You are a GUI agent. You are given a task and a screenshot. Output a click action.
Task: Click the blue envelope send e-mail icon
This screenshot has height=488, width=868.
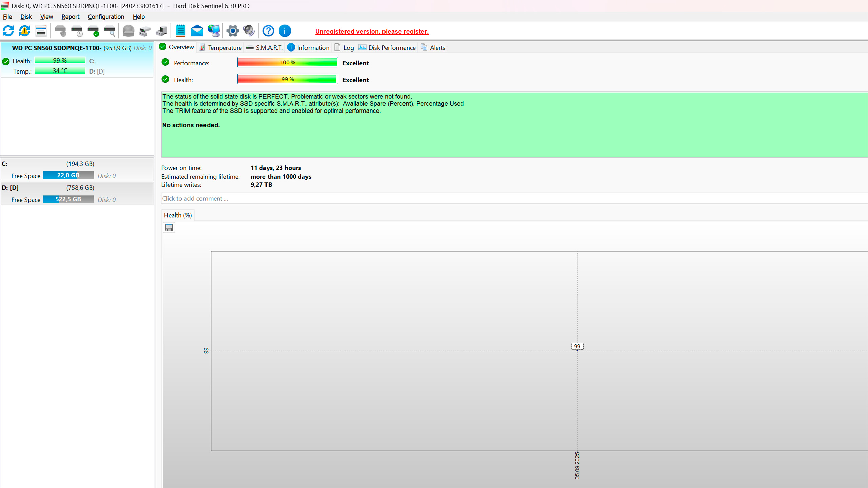pyautogui.click(x=197, y=31)
